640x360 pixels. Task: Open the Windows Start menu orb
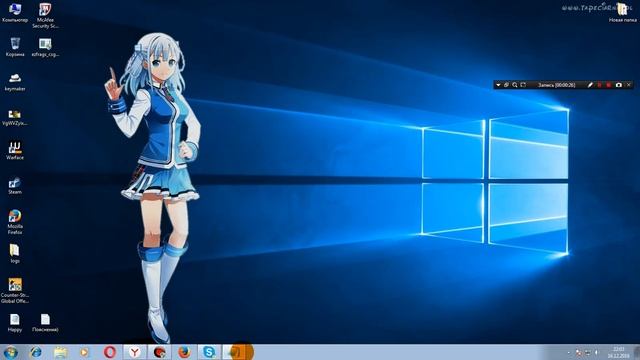click(x=10, y=352)
